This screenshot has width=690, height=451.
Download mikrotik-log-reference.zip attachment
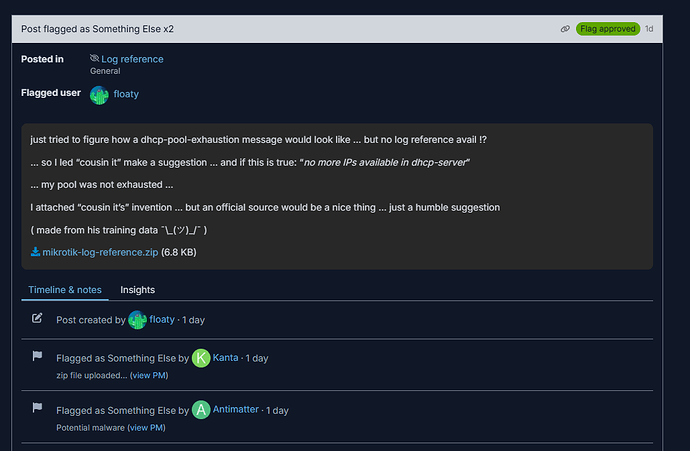(100, 253)
